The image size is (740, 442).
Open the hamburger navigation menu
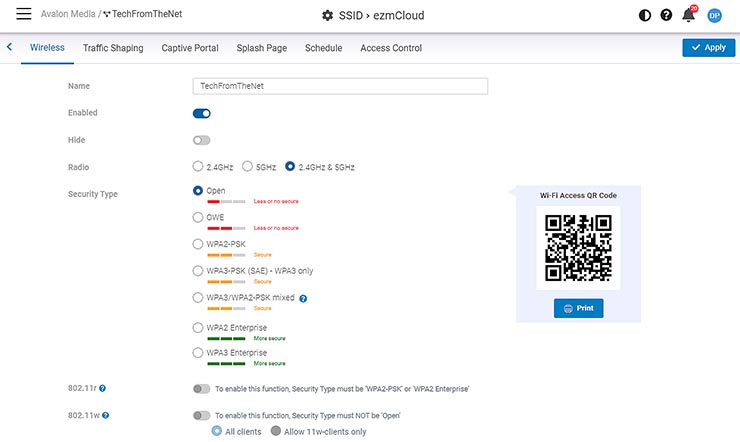click(x=22, y=15)
